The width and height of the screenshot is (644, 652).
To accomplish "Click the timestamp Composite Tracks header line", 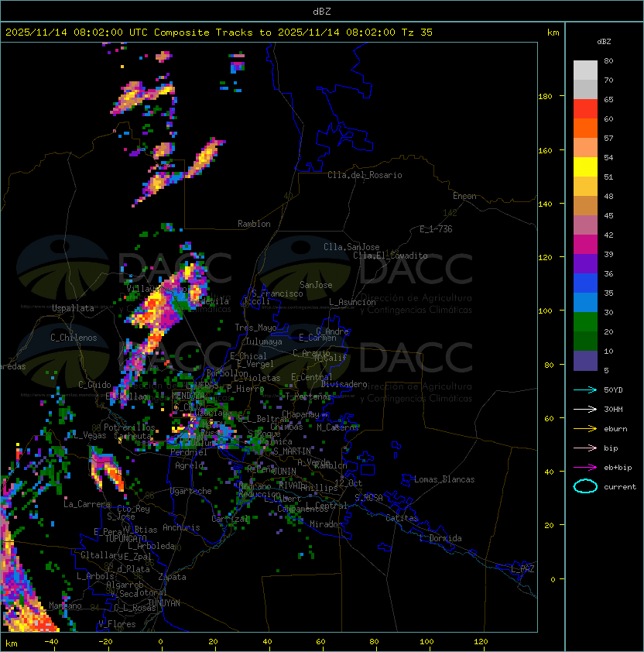I will [x=219, y=33].
